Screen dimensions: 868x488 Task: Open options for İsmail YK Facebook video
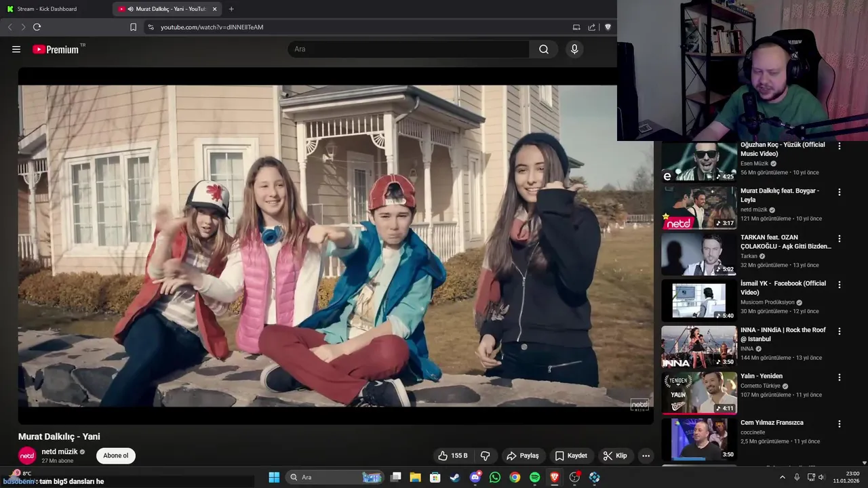click(x=839, y=285)
